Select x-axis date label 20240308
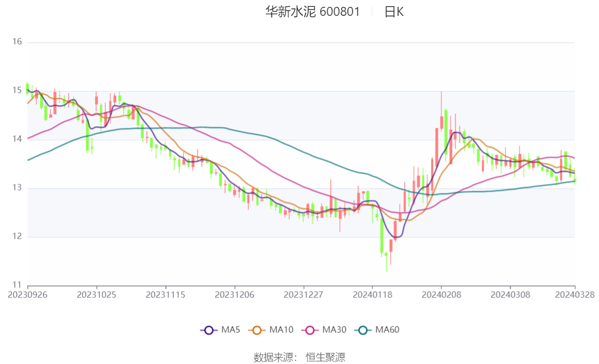The image size is (599, 364). click(510, 295)
